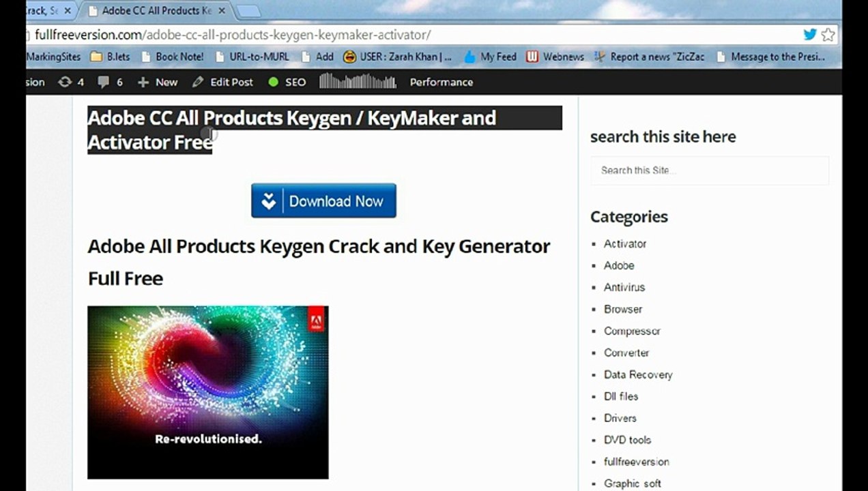Image resolution: width=868 pixels, height=491 pixels.
Task: Open the Message to the Presi... bookmark
Action: [771, 57]
